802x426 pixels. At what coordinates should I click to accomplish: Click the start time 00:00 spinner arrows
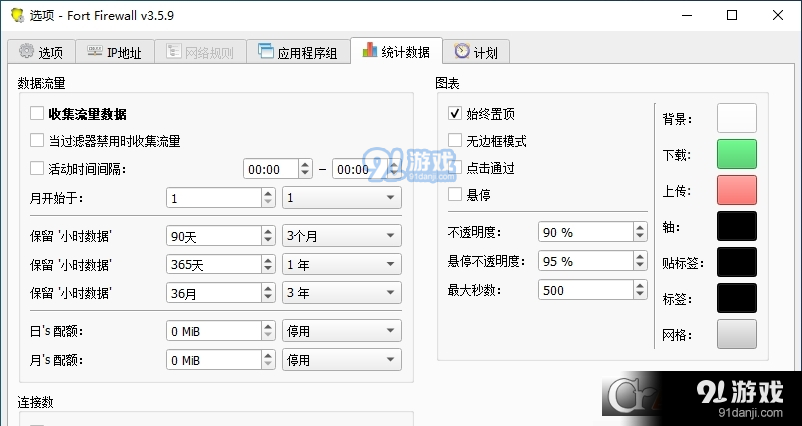coord(305,169)
